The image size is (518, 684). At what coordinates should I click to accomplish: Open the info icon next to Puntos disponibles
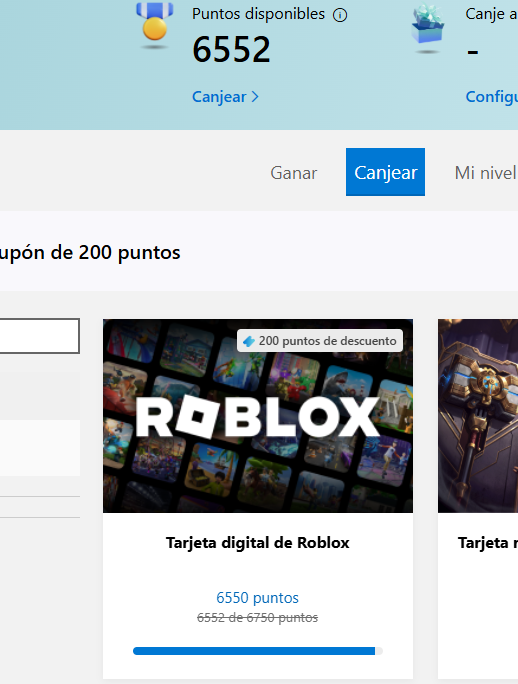click(x=340, y=15)
